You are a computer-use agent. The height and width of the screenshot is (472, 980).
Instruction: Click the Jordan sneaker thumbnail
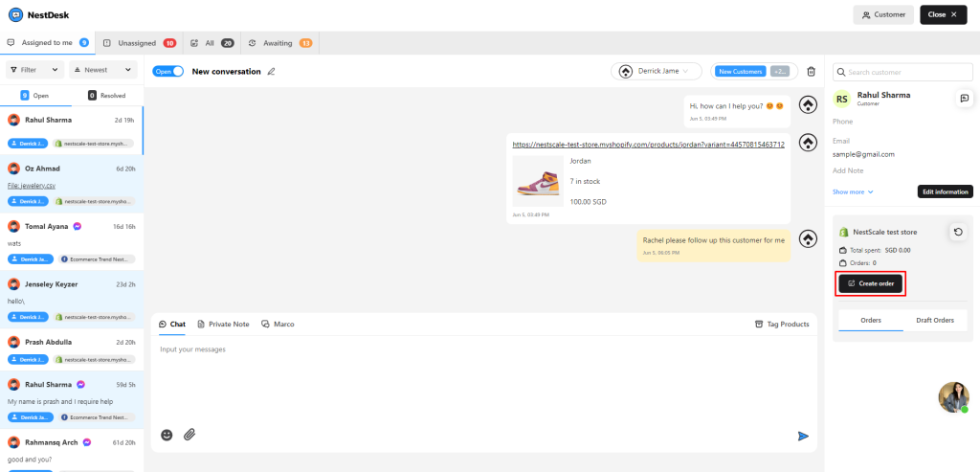538,181
